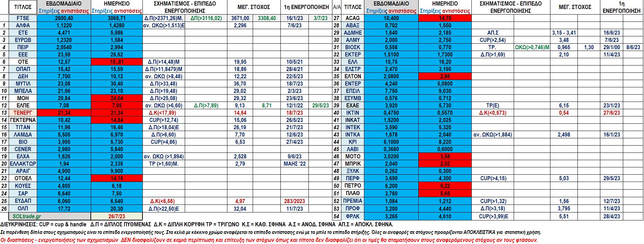Image resolution: width=644 pixels, height=244 pixels.
Task: Click the FTSE title cell
Action: point(23,18)
